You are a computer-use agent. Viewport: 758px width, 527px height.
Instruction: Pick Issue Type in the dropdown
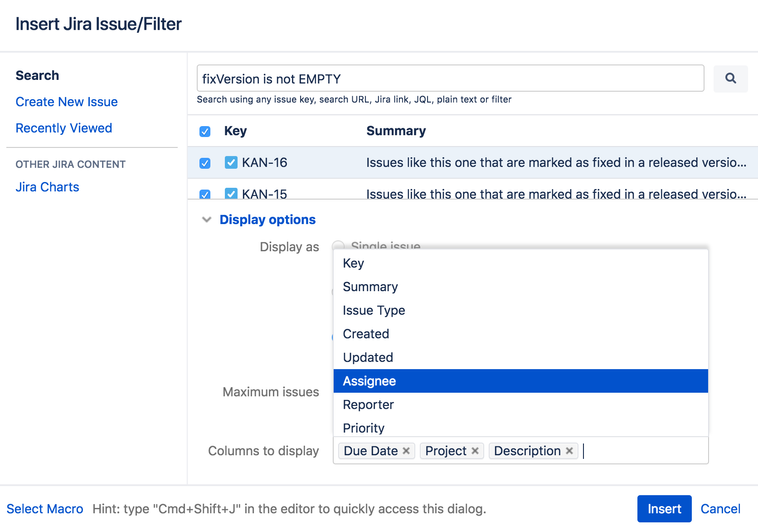coord(521,310)
